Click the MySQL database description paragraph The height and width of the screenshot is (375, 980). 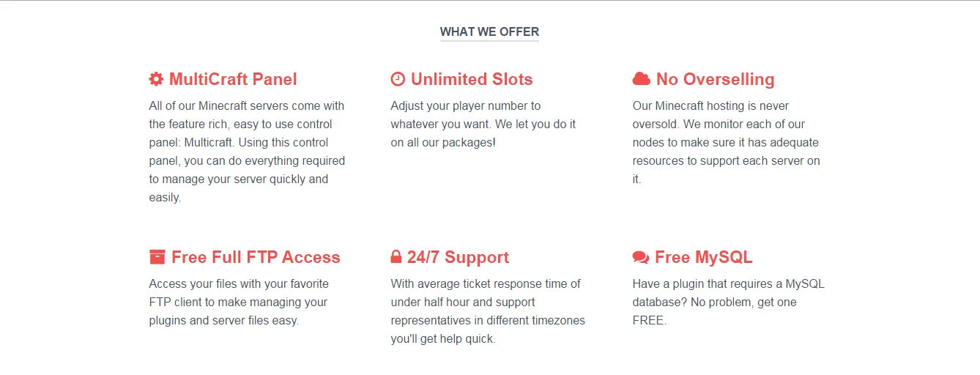tap(729, 302)
